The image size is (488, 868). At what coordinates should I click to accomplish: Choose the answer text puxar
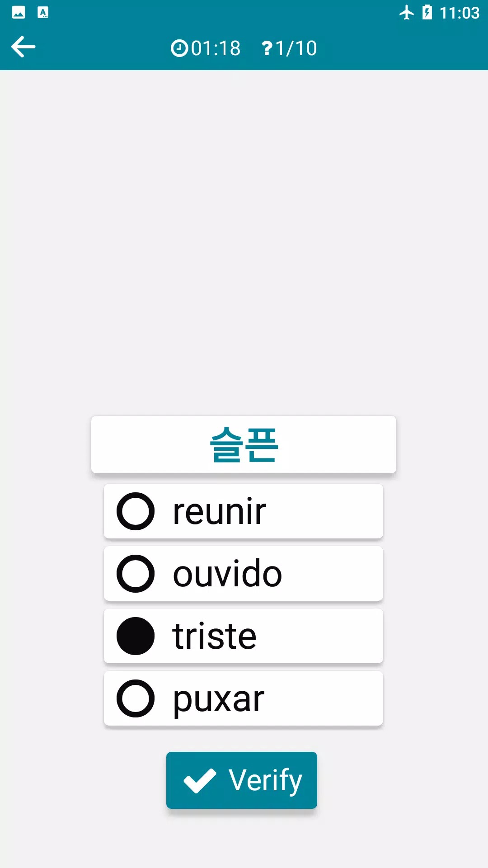pyautogui.click(x=219, y=699)
